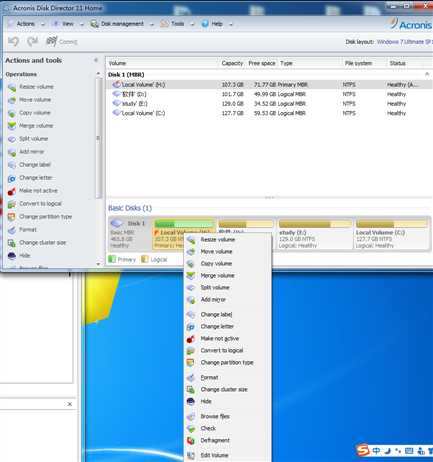Select Make not active icon in sidebar
This screenshot has height=462, width=433.
point(12,191)
